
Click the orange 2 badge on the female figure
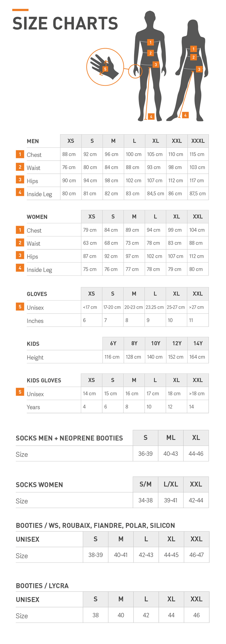click(x=193, y=57)
